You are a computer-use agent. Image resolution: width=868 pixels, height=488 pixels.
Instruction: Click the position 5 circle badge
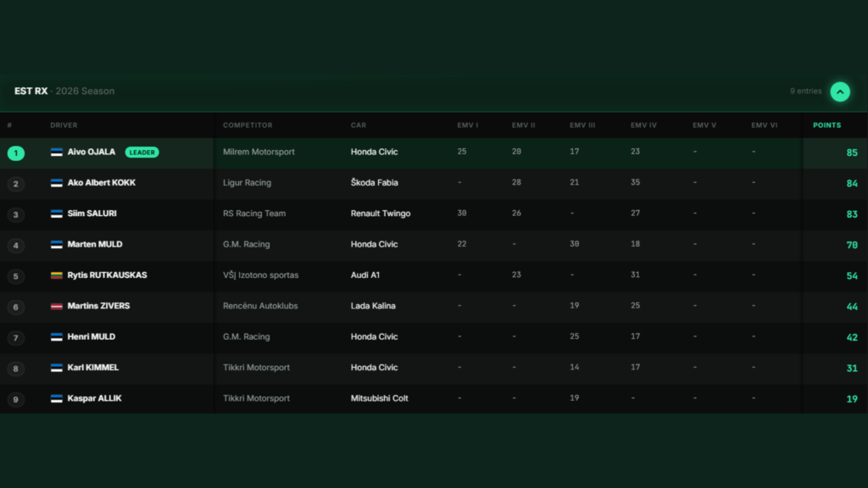(16, 276)
